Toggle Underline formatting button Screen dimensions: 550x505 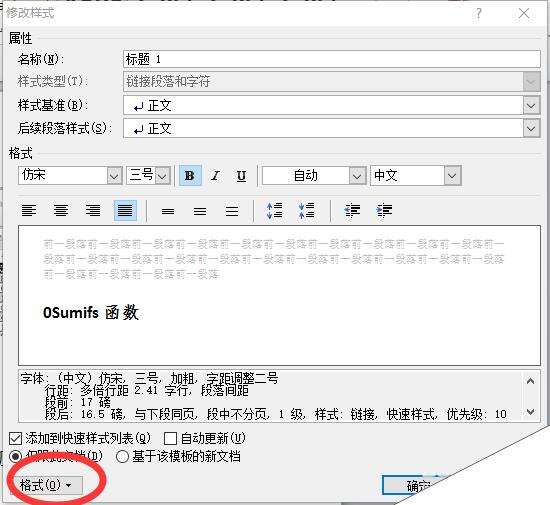click(x=241, y=175)
